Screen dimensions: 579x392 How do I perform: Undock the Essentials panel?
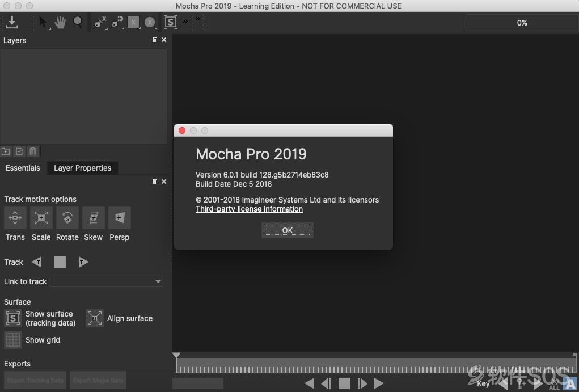click(x=155, y=182)
